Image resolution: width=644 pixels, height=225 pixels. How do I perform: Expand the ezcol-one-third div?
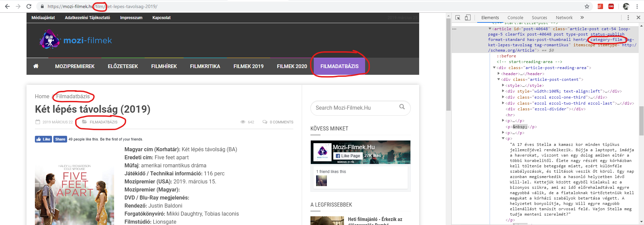tap(503, 97)
